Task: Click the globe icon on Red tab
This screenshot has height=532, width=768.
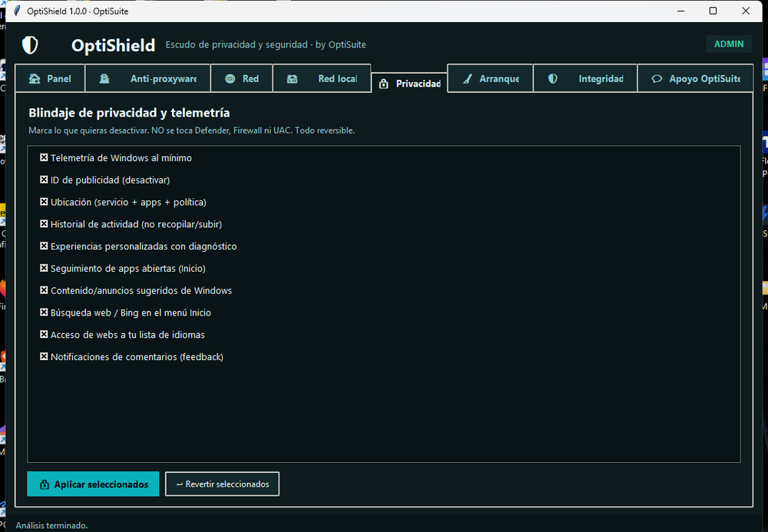Action: [x=230, y=78]
